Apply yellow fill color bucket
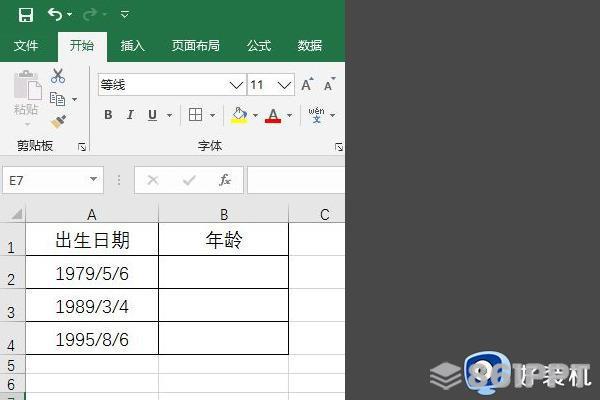600x400 pixels. coord(239,115)
